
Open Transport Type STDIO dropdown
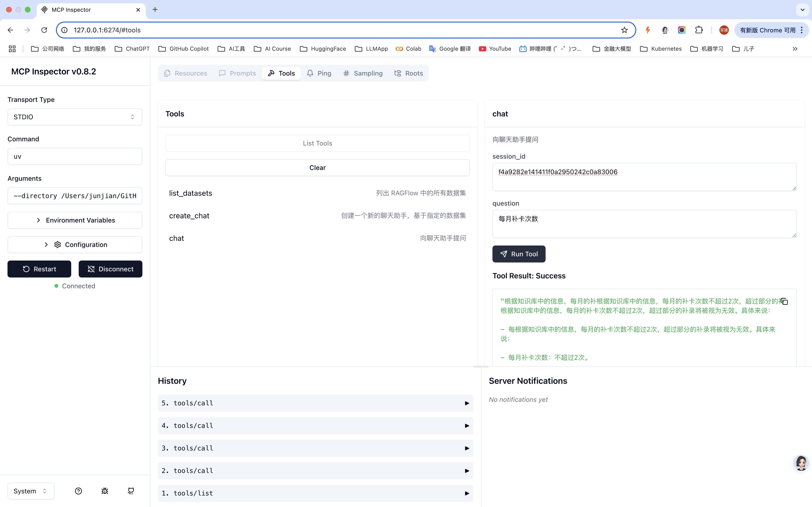pyautogui.click(x=75, y=117)
